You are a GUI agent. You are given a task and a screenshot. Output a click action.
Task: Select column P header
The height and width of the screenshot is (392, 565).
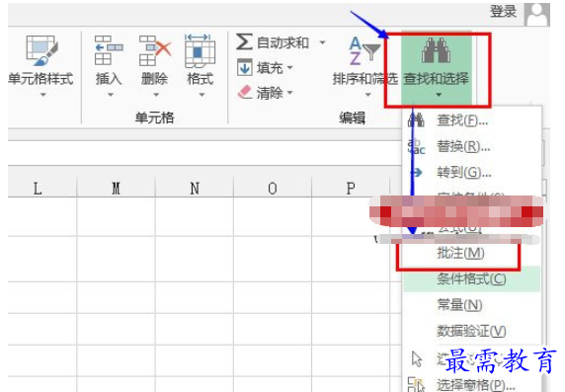pyautogui.click(x=351, y=188)
